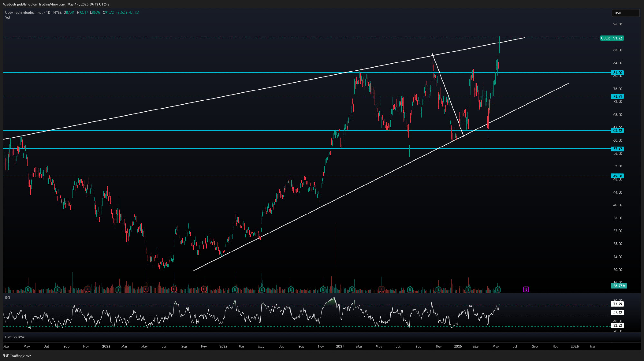Click the 96.00 price scale label
Image resolution: width=644 pixels, height=361 pixels.
[x=618, y=24]
